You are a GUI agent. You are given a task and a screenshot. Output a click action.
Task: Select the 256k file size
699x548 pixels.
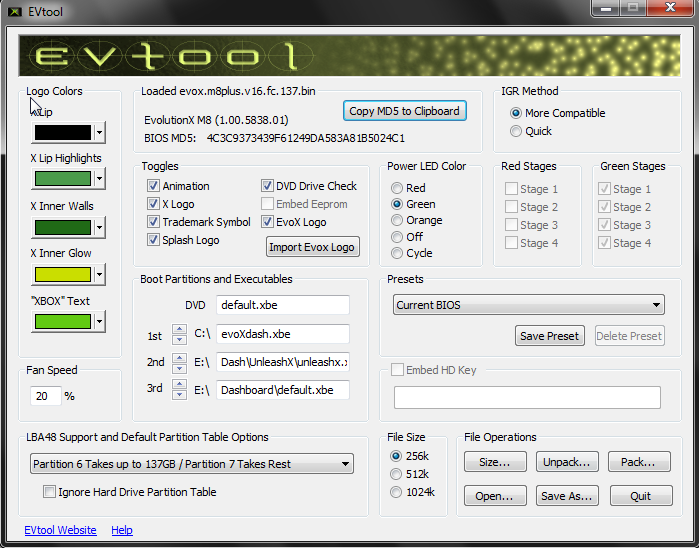(396, 456)
